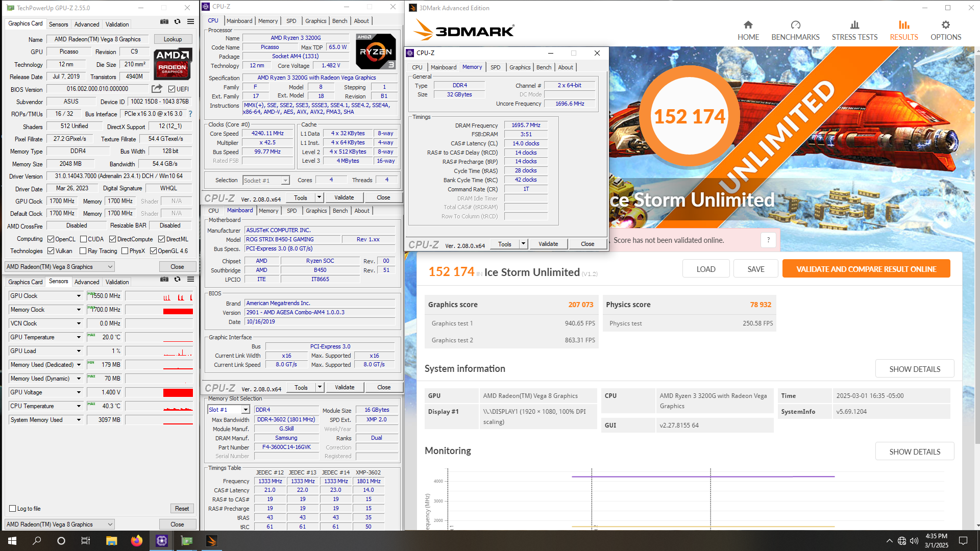Open 3DMark BENCHMARKS icon
This screenshot has height=551, width=980.
click(795, 24)
